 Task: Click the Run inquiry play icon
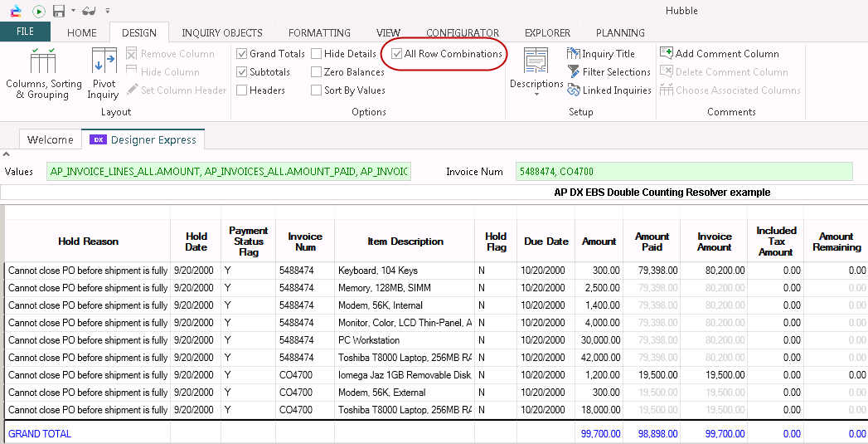pyautogui.click(x=38, y=11)
